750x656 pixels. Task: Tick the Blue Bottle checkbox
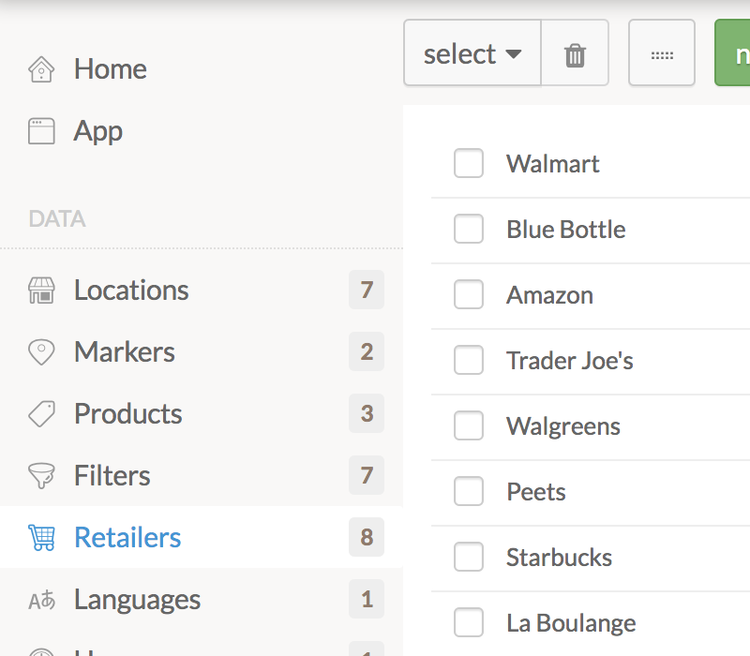(468, 229)
